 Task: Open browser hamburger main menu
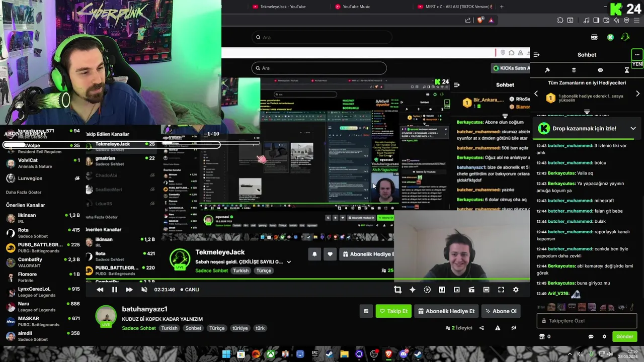coord(637,21)
